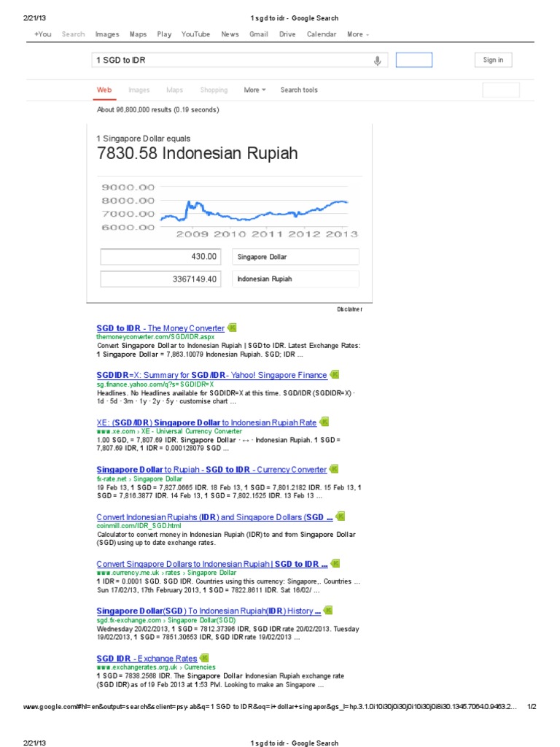Open SGDIDR=X Yahoo! Singapore Finance link
This screenshot has width=560, height=747.
click(212, 376)
